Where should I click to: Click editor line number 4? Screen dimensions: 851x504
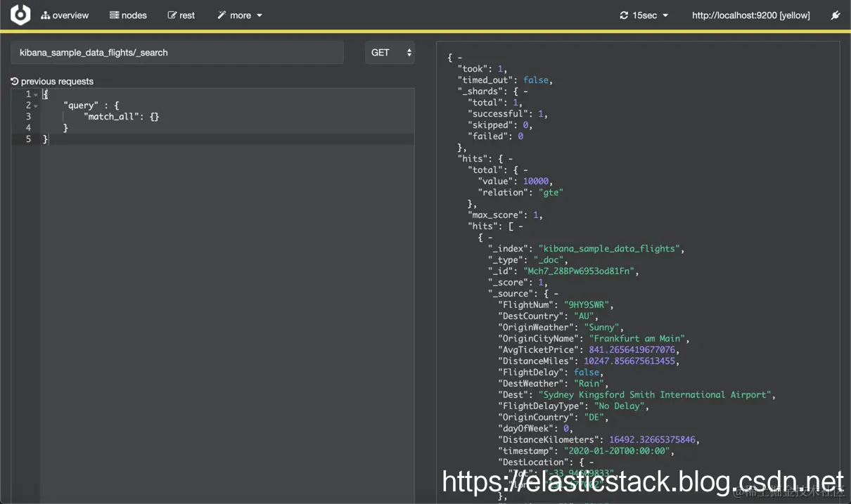click(28, 128)
